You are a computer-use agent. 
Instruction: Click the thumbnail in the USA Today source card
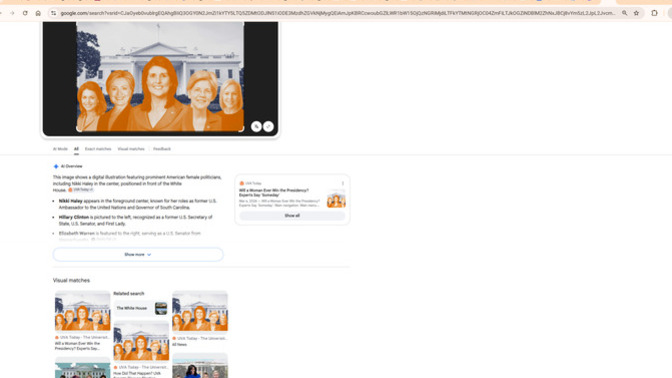[x=336, y=200]
